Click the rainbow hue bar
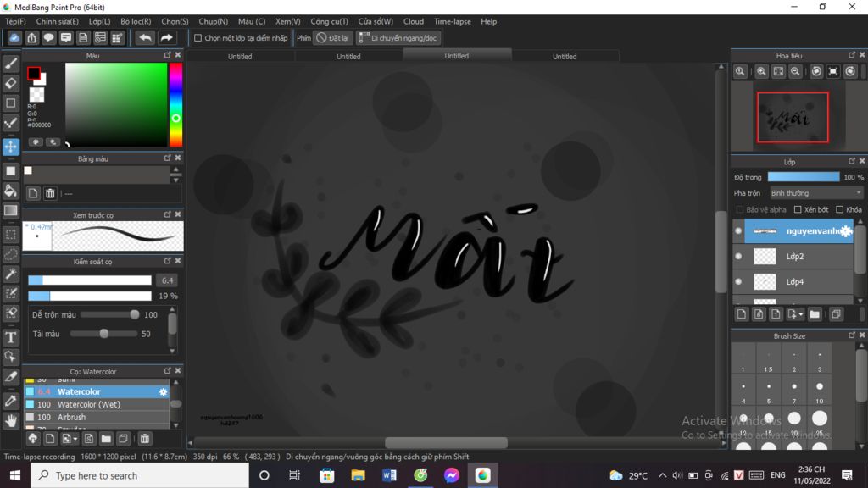Image resolution: width=868 pixels, height=488 pixels. point(175,104)
